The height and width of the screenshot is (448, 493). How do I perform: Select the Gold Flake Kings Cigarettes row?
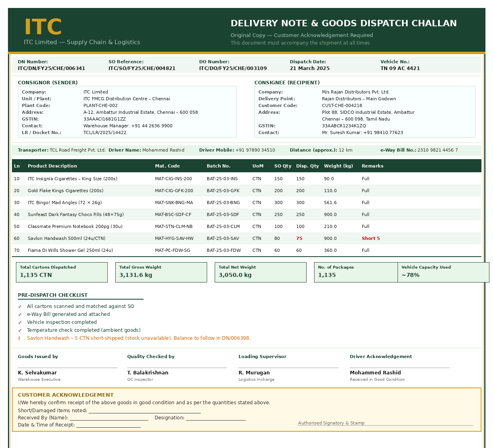246,191
